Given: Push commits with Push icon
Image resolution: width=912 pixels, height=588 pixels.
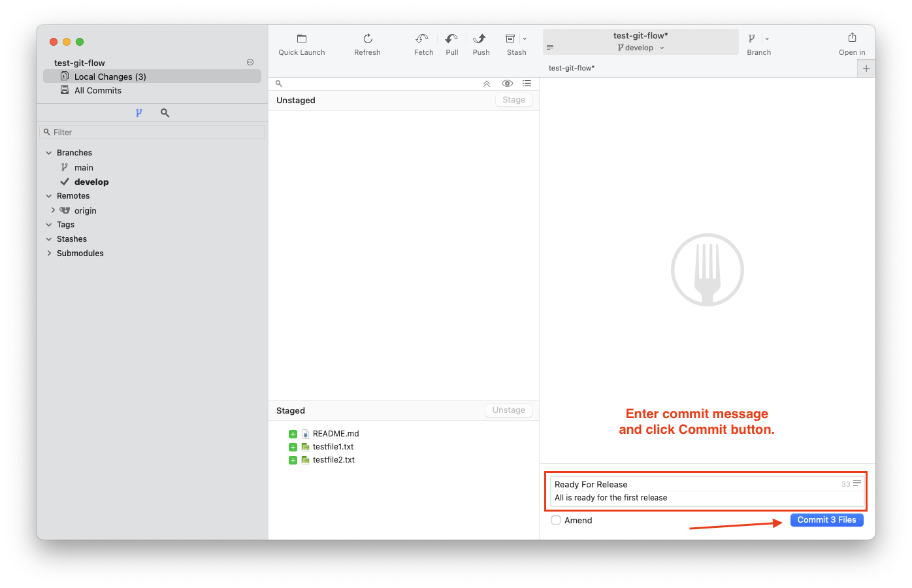Looking at the screenshot, I should point(480,39).
